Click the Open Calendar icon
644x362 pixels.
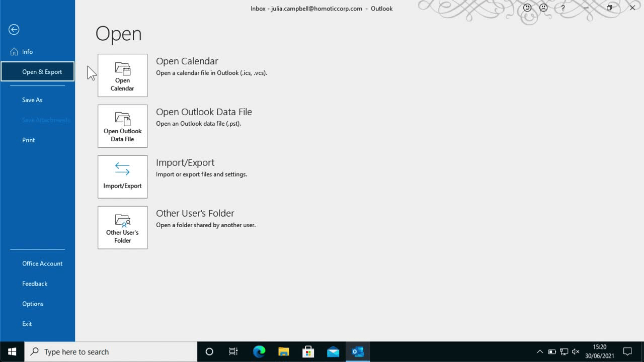point(122,75)
